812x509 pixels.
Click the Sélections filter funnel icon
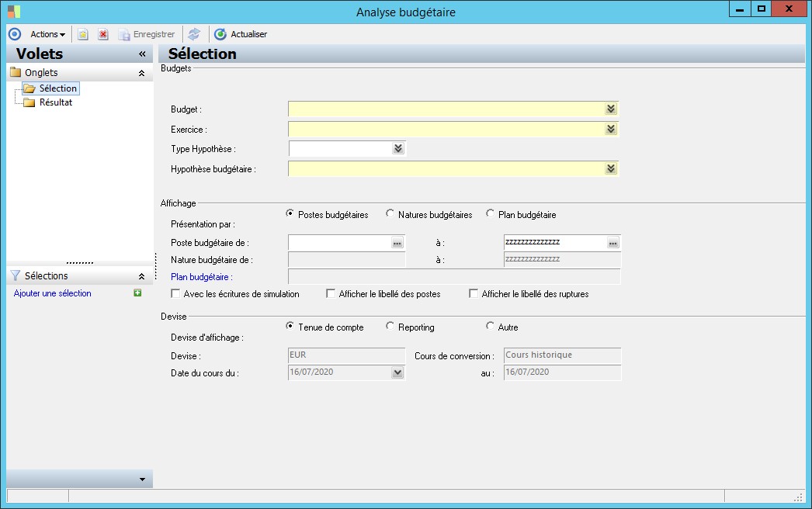15,276
